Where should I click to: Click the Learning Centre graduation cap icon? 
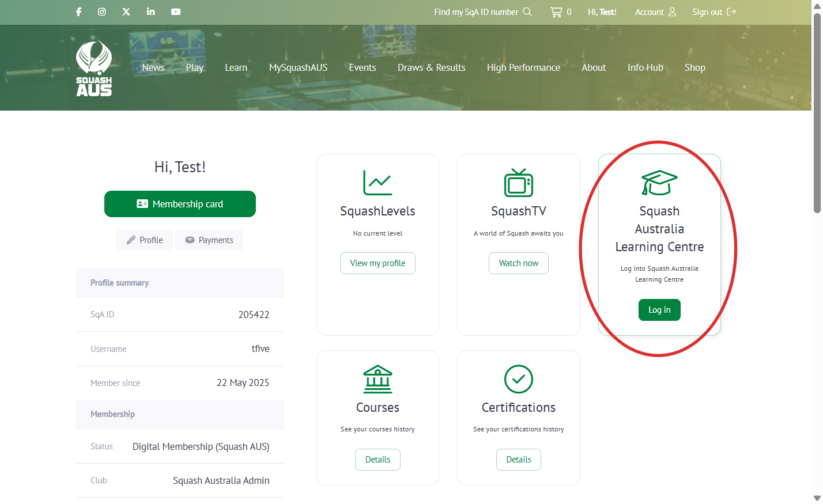(659, 183)
